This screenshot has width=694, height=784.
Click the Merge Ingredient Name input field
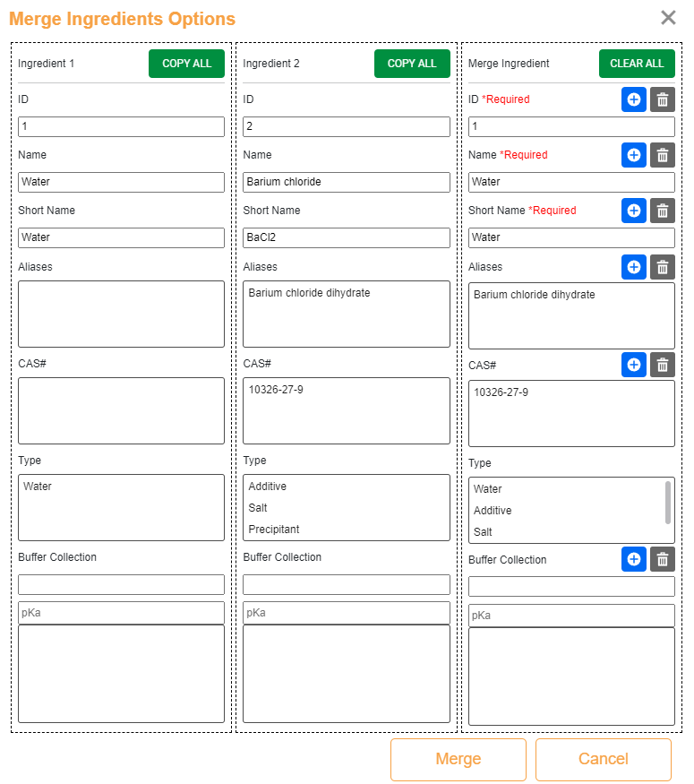pyautogui.click(x=570, y=182)
